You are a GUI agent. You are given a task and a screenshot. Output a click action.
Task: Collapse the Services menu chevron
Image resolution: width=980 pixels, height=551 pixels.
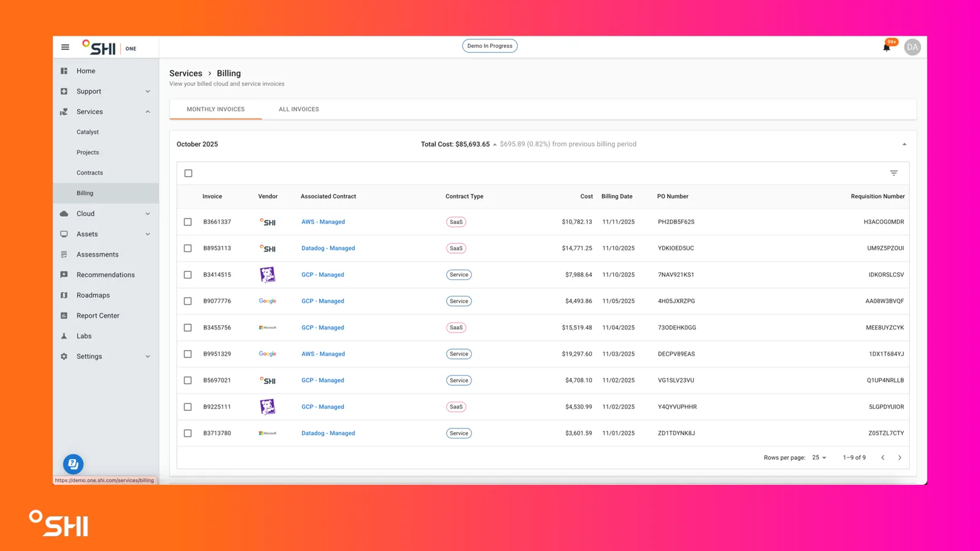coord(148,112)
